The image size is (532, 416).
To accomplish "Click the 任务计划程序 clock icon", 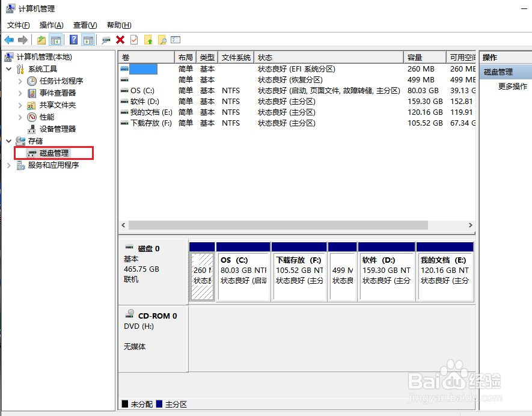I will (31, 81).
